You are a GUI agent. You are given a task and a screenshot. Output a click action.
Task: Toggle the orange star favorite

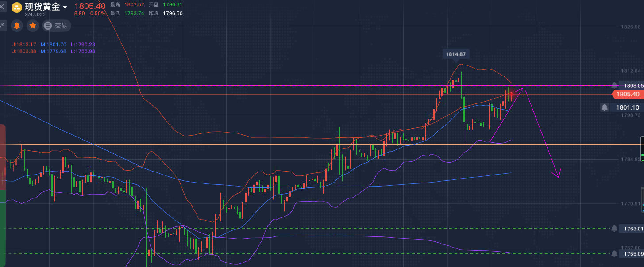coord(33,26)
